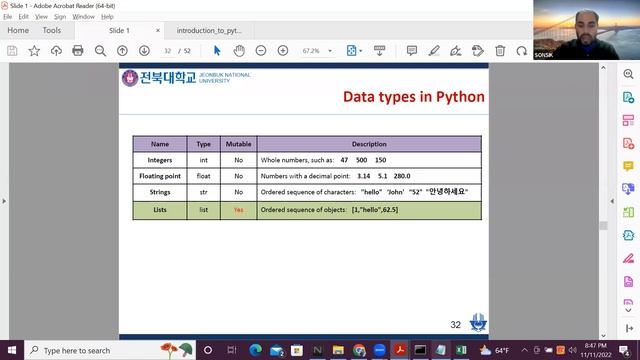
Task: Click the upload to cloud icon
Action: pos(56,51)
